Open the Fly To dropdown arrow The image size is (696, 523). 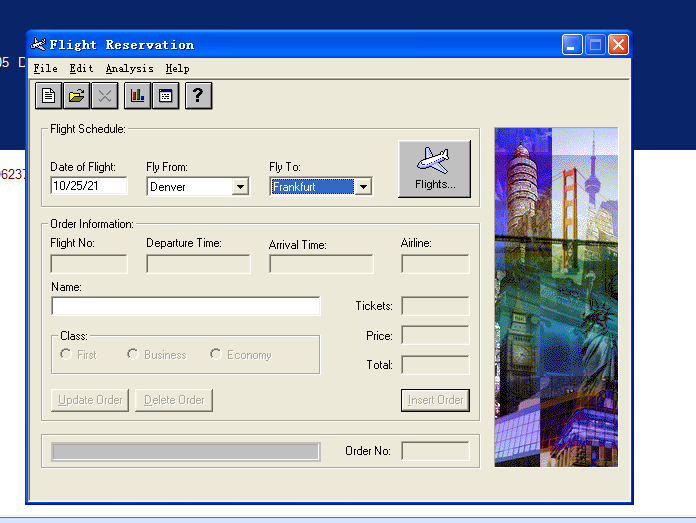pyautogui.click(x=363, y=187)
